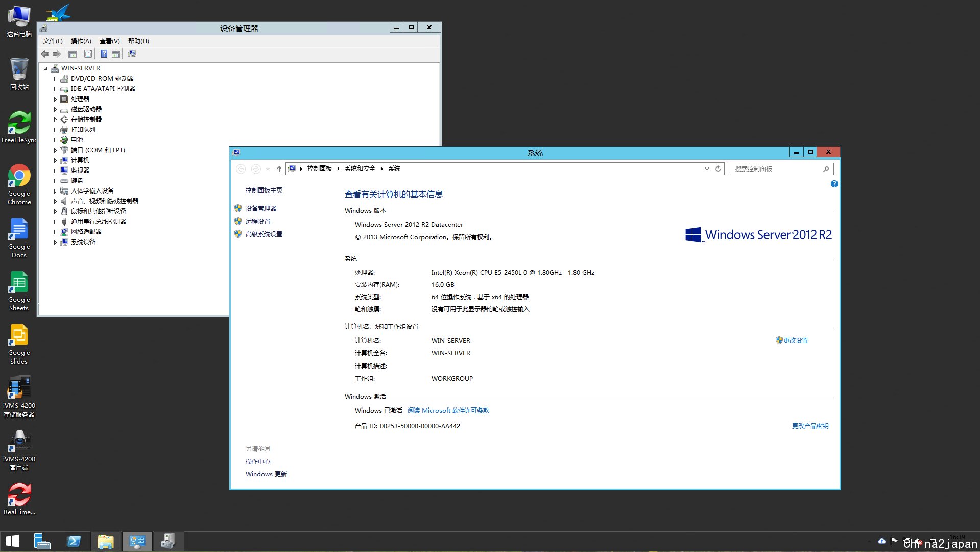Click the Back arrow in Device Manager toolbar

[x=45, y=54]
